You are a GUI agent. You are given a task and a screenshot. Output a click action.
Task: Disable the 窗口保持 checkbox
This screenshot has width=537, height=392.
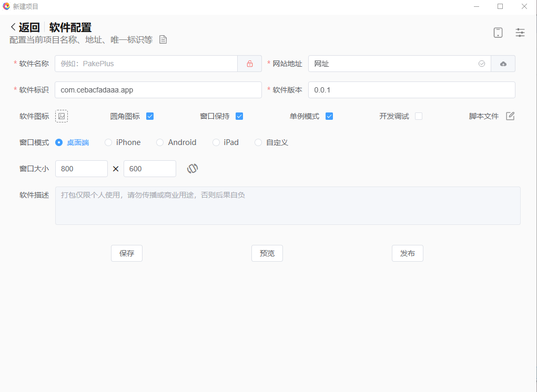pos(239,116)
